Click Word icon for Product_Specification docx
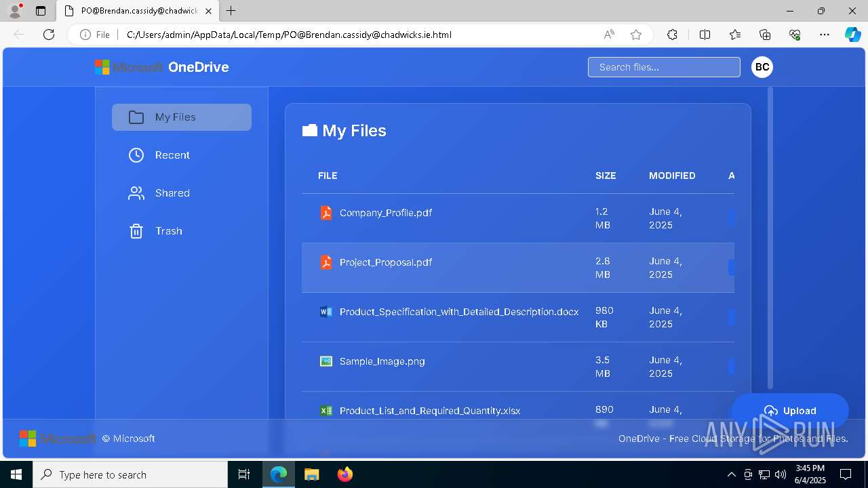Viewport: 868px width, 488px height. pyautogui.click(x=326, y=312)
